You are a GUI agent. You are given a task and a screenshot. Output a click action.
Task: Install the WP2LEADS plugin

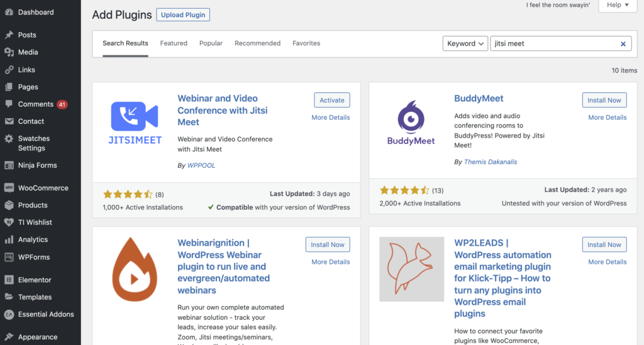click(604, 244)
